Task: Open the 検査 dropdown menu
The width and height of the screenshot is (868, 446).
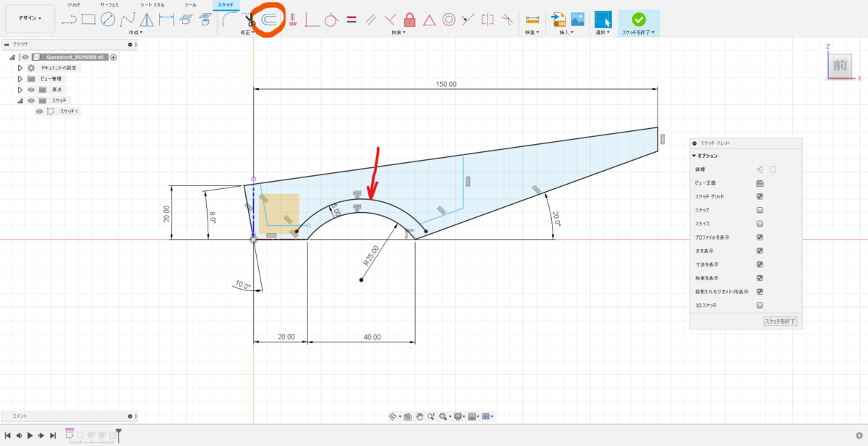Action: click(533, 33)
